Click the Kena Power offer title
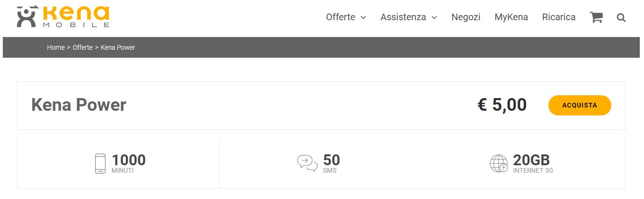Image resolution: width=644 pixels, height=199 pixels. (x=79, y=105)
